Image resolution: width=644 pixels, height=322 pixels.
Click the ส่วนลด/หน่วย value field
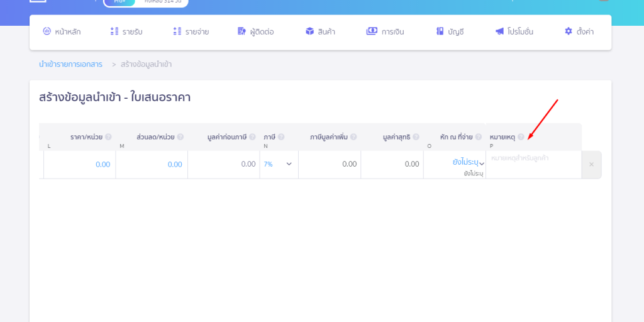(x=152, y=165)
